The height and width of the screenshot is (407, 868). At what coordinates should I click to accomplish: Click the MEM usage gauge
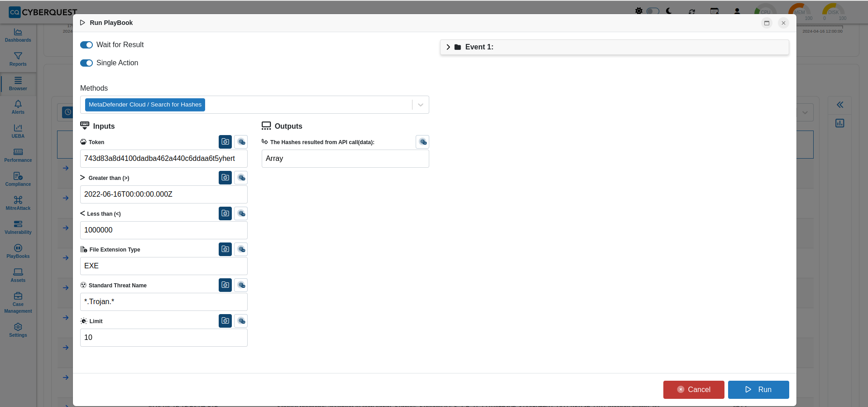coord(800,11)
